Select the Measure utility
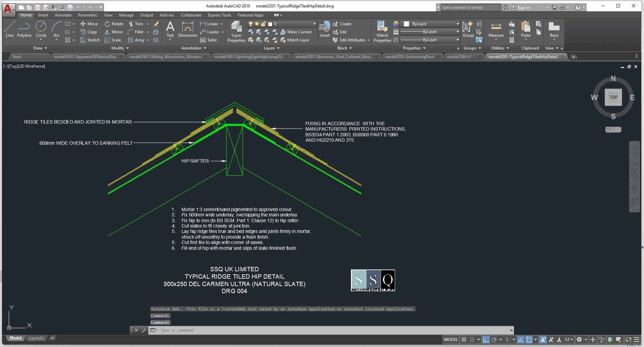Image resolution: width=644 pixels, height=347 pixels. point(496,30)
